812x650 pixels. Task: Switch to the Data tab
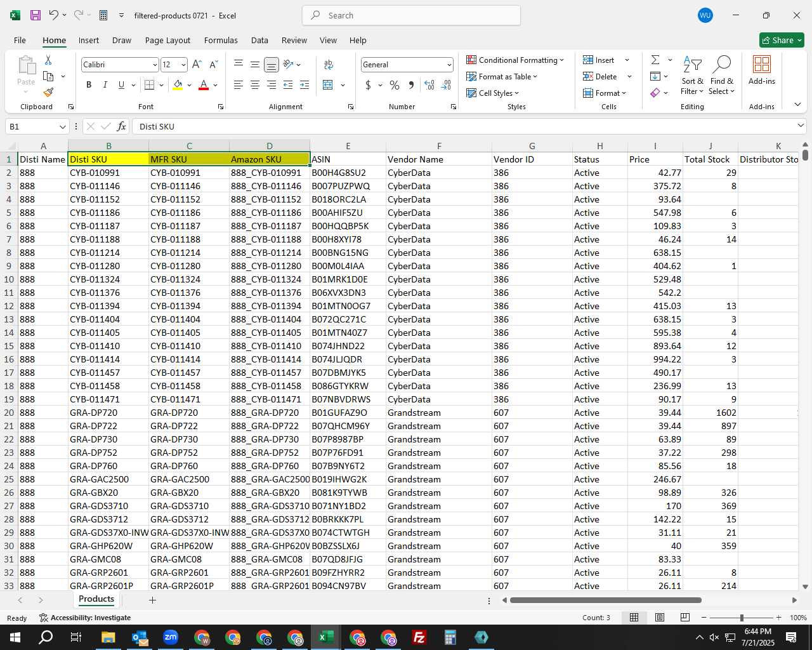pyautogui.click(x=259, y=40)
